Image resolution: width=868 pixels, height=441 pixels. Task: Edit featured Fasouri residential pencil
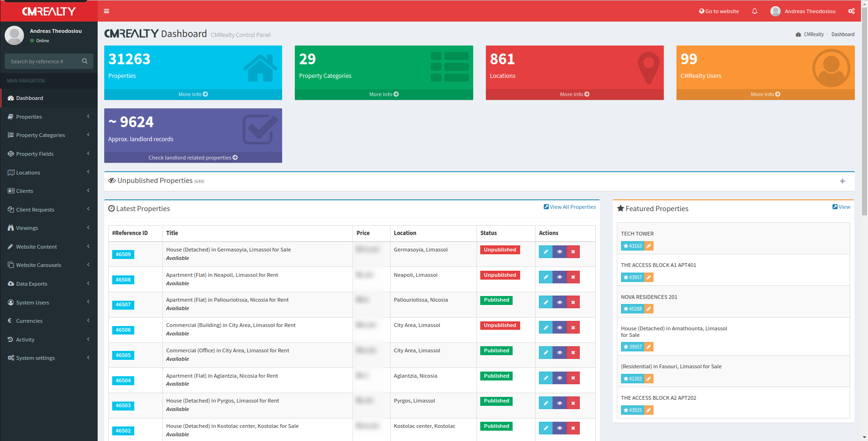point(649,379)
